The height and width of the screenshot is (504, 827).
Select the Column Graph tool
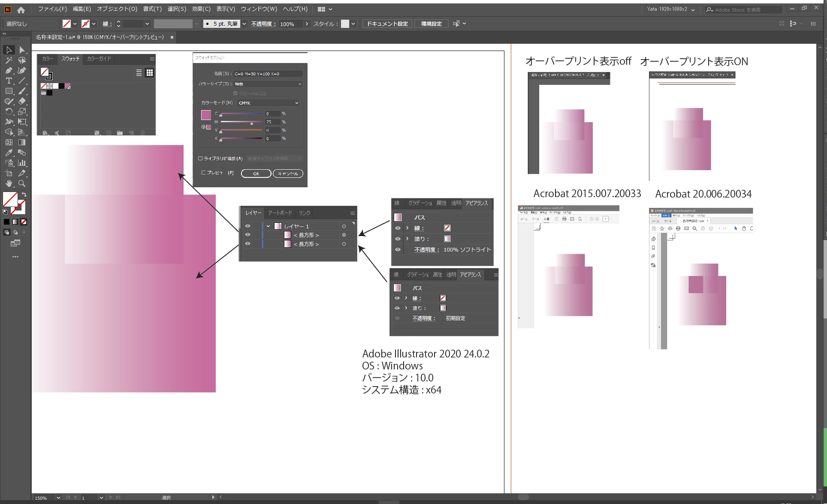[22, 163]
